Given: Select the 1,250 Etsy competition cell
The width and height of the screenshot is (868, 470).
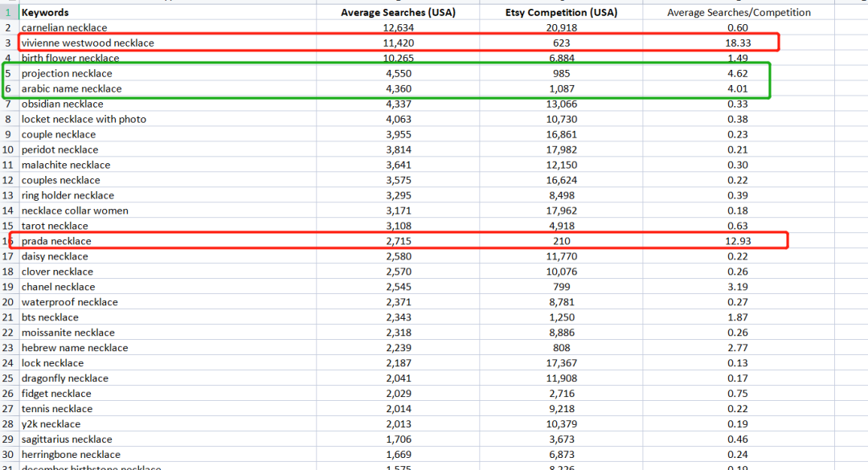Looking at the screenshot, I should pos(561,317).
